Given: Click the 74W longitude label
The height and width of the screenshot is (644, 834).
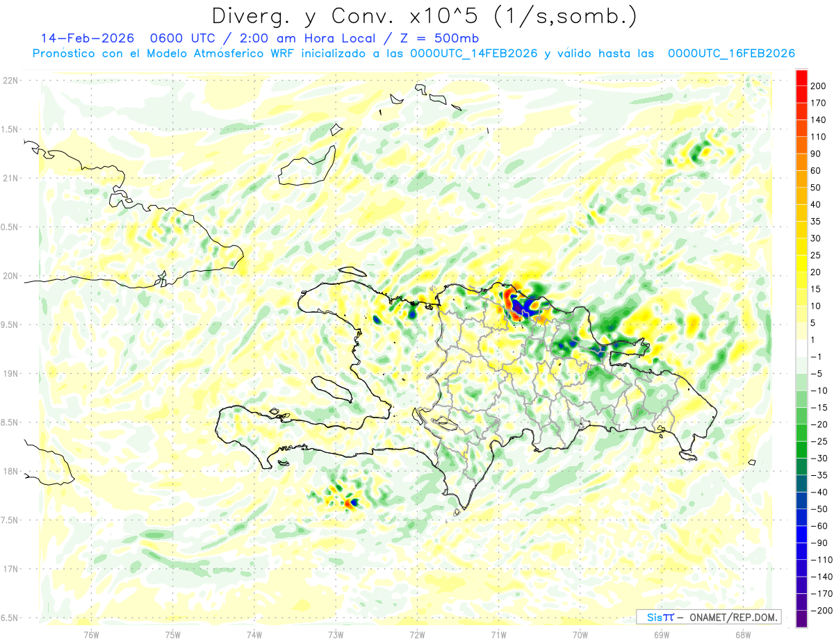Looking at the screenshot, I should 254,634.
